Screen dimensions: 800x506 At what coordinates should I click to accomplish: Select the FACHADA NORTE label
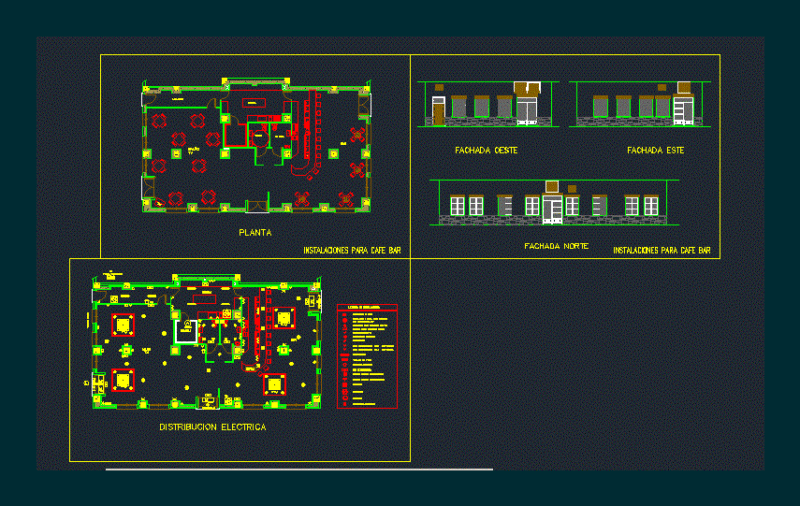point(556,246)
